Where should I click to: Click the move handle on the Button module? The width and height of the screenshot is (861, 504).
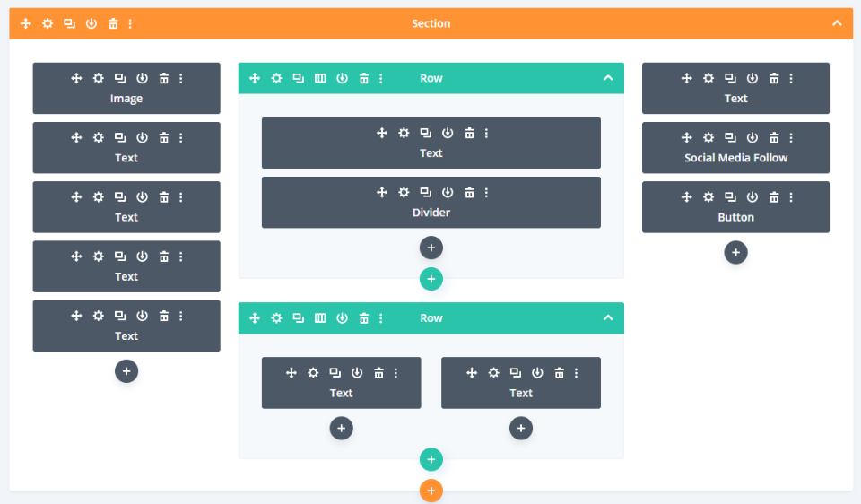coord(687,197)
